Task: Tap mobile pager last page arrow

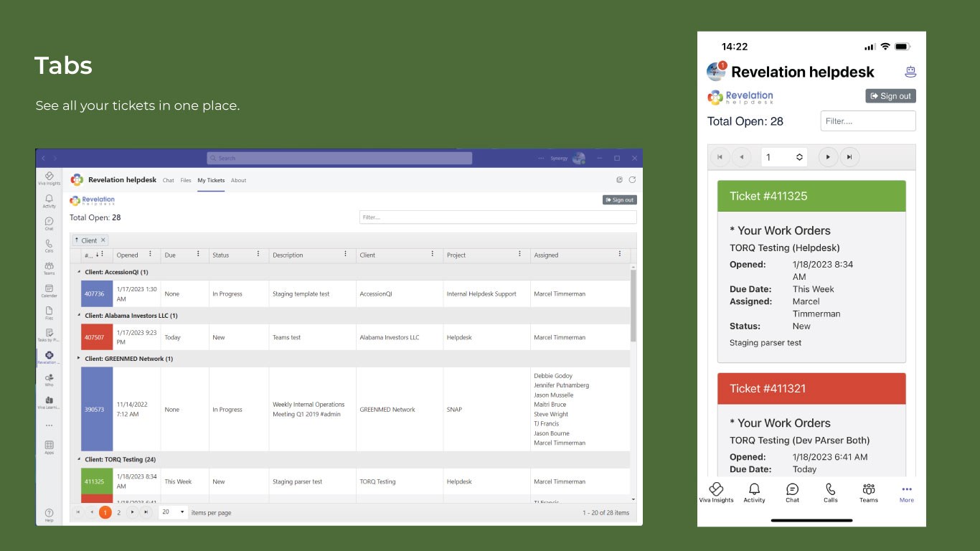Action: point(849,157)
